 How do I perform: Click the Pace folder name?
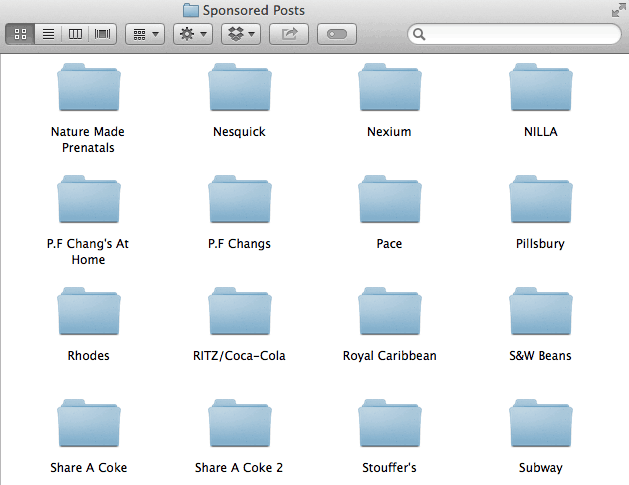389,244
